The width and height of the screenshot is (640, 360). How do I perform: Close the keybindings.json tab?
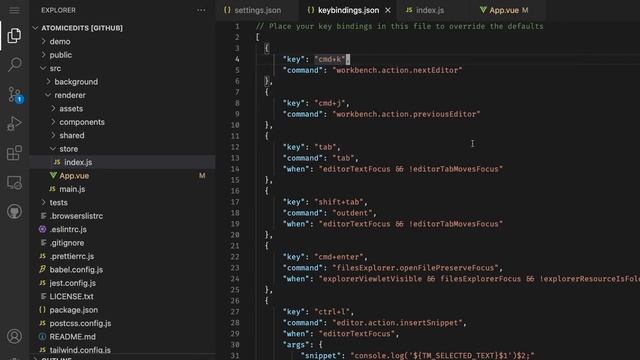388,10
